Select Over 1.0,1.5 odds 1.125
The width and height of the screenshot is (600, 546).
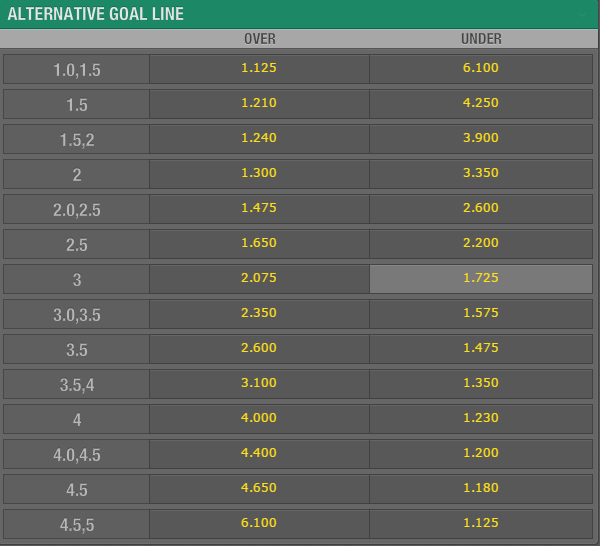pyautogui.click(x=259, y=69)
